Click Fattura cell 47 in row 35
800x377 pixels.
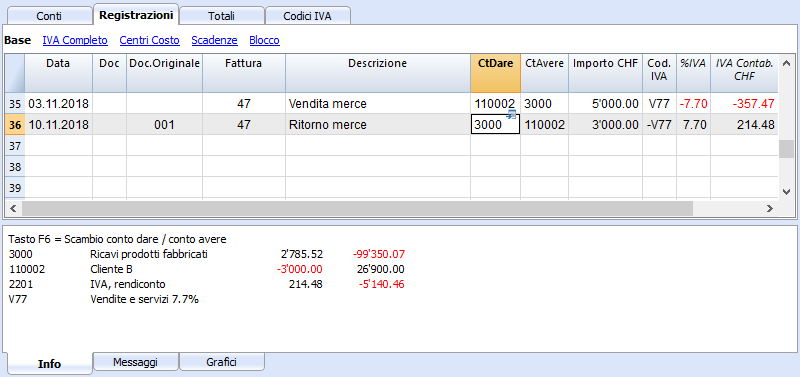[244, 104]
